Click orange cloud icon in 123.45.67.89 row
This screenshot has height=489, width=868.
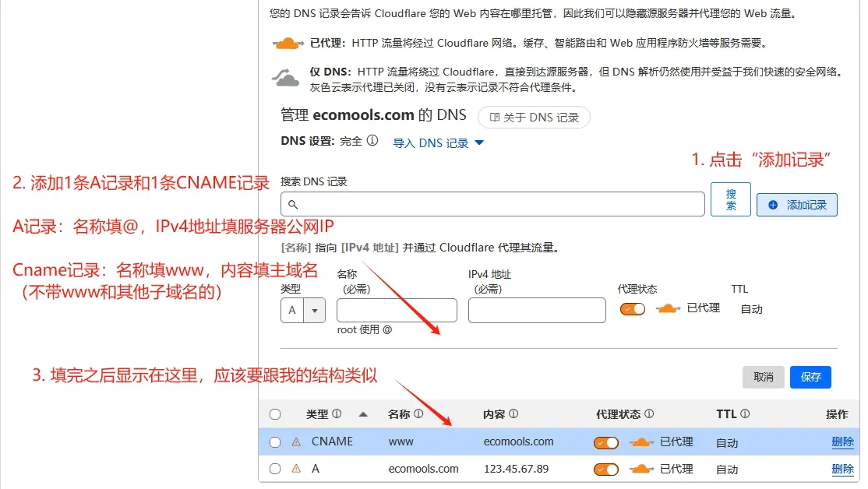(641, 469)
